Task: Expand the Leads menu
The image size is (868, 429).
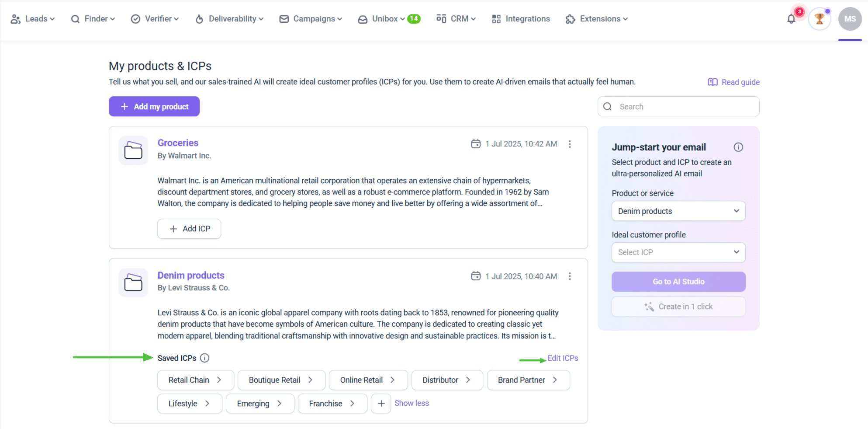Action: click(33, 19)
